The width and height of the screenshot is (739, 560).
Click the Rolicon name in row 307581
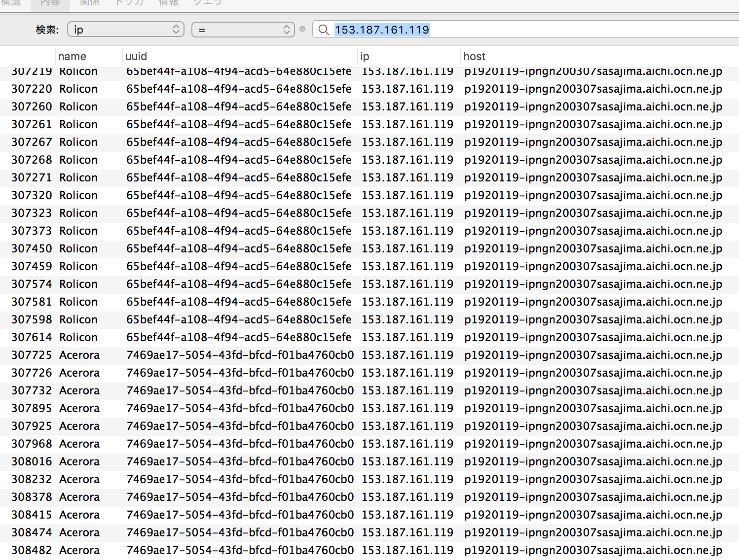[x=78, y=302]
